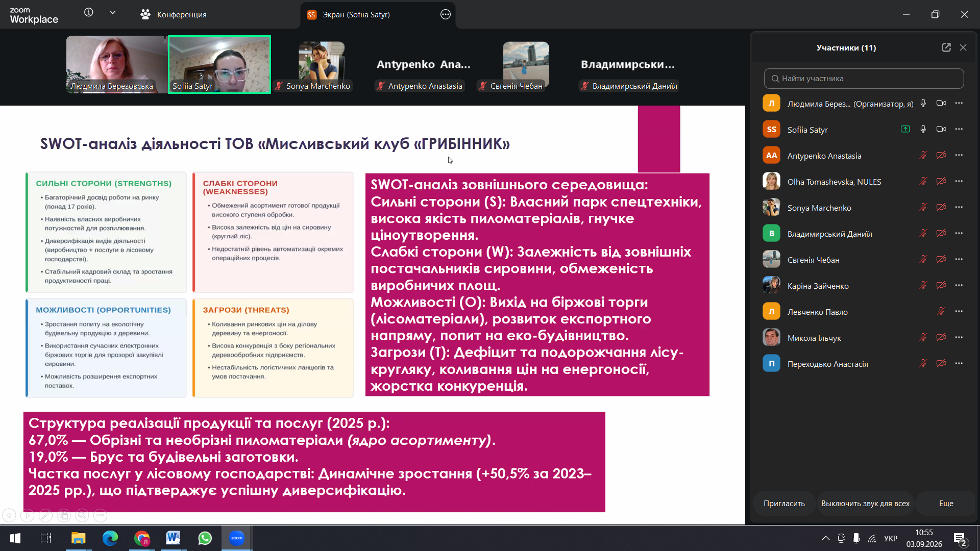The image size is (980, 551).
Task: Click the Пригласить button
Action: [x=784, y=503]
